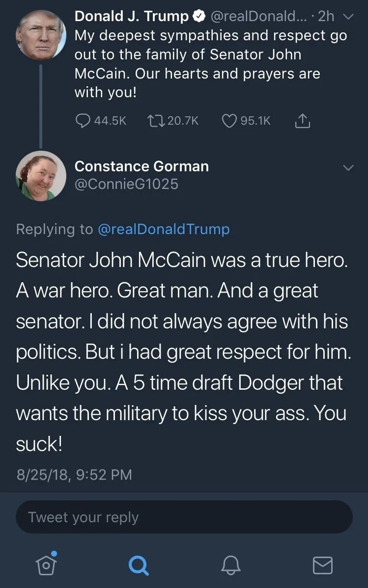This screenshot has width=368, height=588.
Task: Open the @realDonaldTrump mention link
Action: pos(164,229)
